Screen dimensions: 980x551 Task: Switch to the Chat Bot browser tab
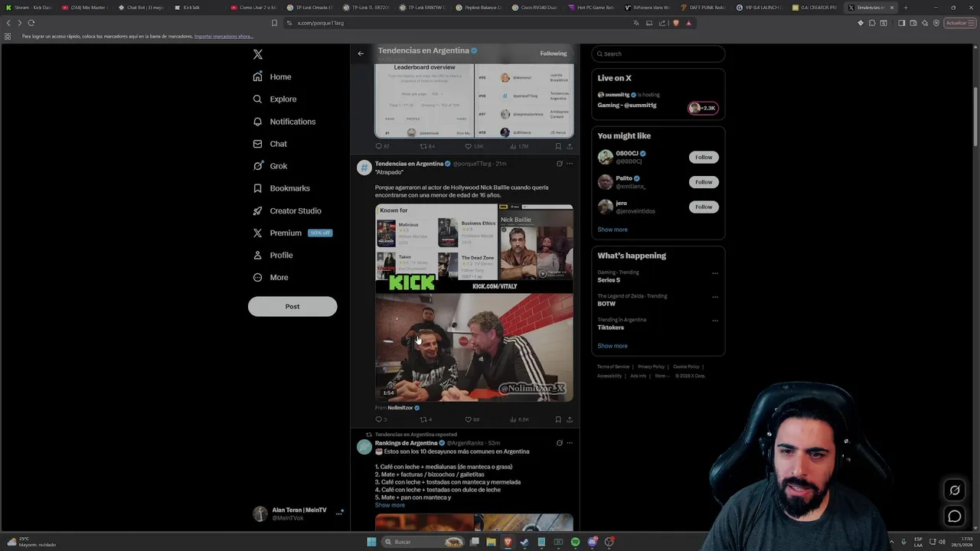pos(142,8)
